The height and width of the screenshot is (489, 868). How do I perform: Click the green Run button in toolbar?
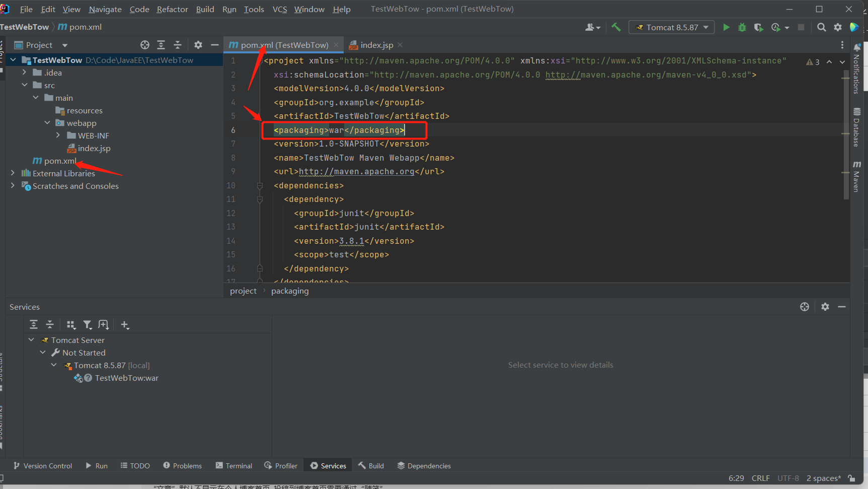(726, 27)
